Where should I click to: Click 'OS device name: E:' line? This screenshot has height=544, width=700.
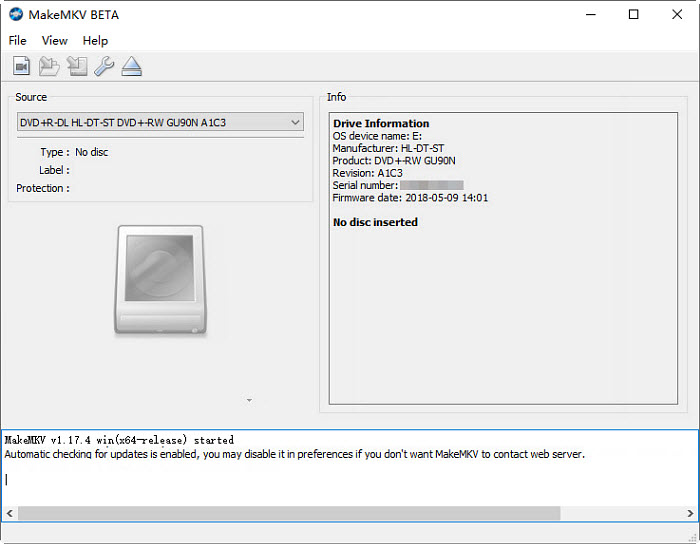[377, 136]
